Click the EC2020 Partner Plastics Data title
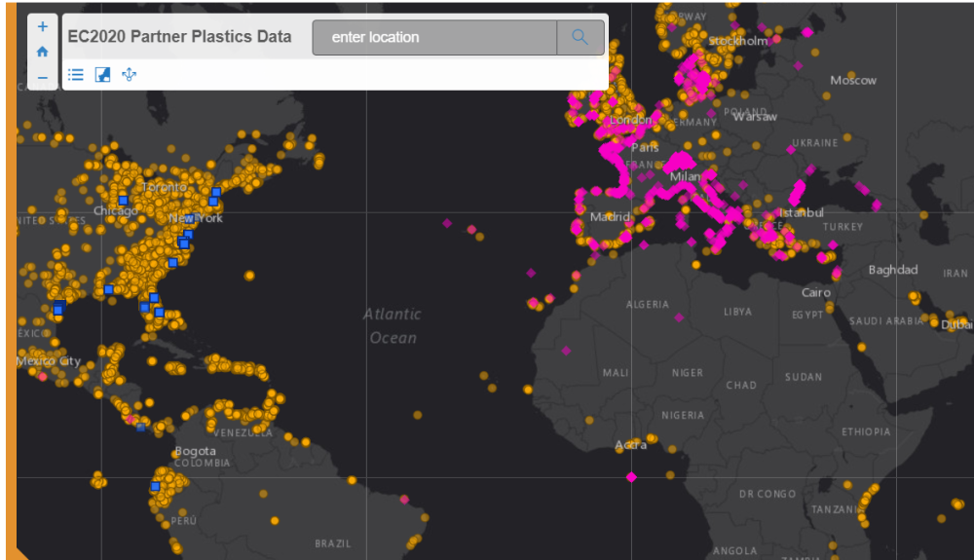The width and height of the screenshot is (974, 560). pyautogui.click(x=179, y=37)
